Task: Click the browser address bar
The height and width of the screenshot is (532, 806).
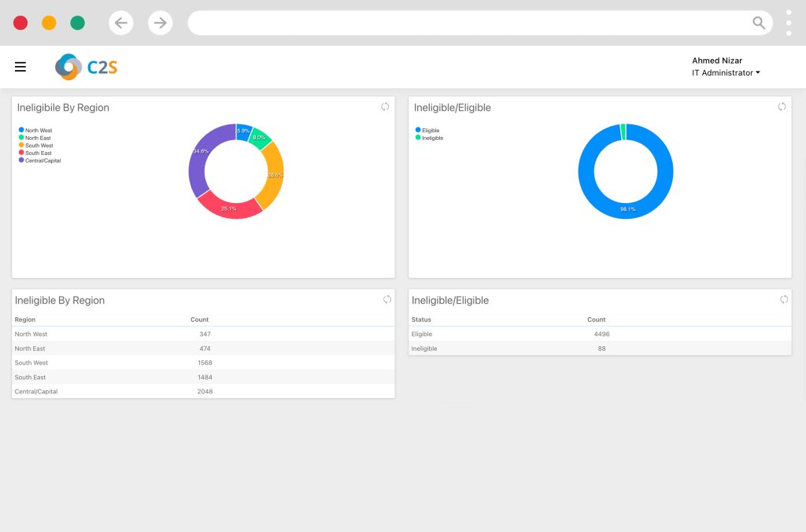Action: (468, 23)
